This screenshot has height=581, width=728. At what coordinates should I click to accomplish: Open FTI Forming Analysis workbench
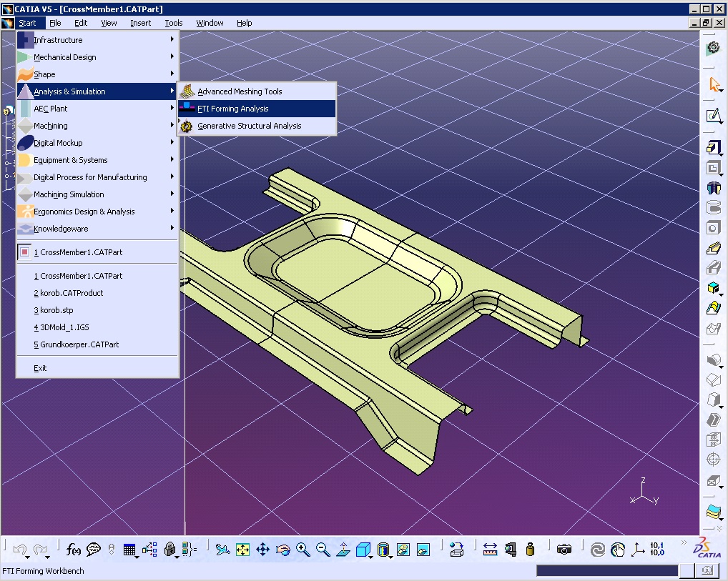[x=256, y=109]
